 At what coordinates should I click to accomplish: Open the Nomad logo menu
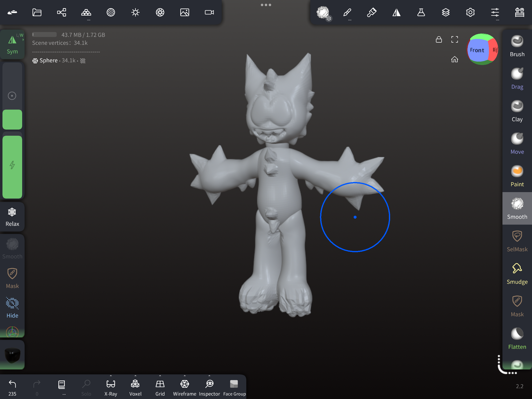pyautogui.click(x=12, y=12)
